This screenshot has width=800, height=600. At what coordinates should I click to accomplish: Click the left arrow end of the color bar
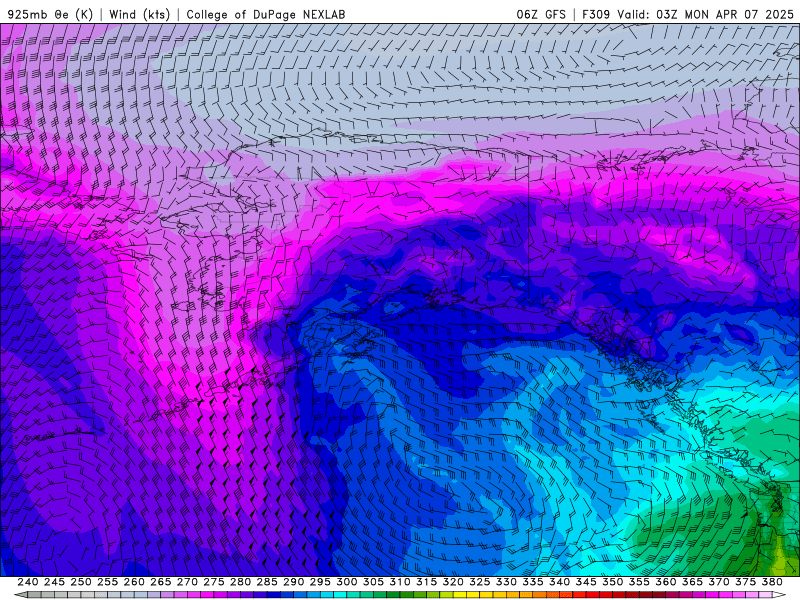21,595
